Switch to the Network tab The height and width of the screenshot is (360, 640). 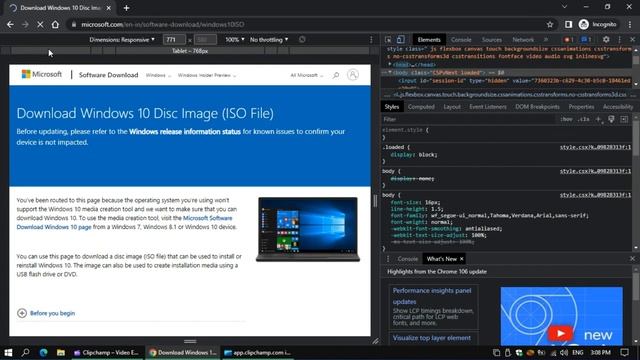tap(523, 40)
